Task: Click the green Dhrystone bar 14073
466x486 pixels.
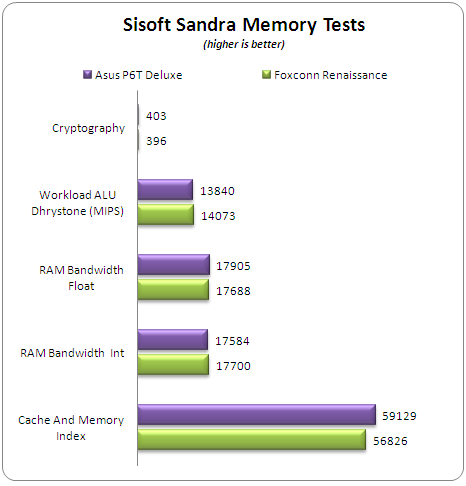Action: [x=166, y=214]
